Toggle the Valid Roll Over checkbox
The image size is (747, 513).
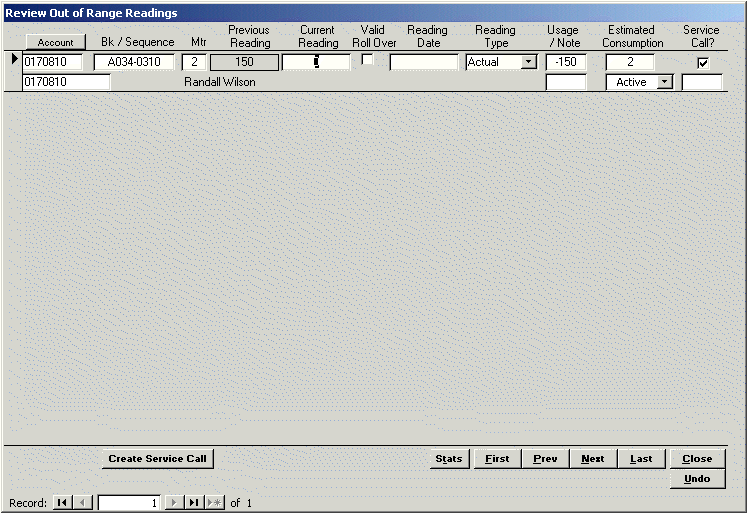point(367,60)
